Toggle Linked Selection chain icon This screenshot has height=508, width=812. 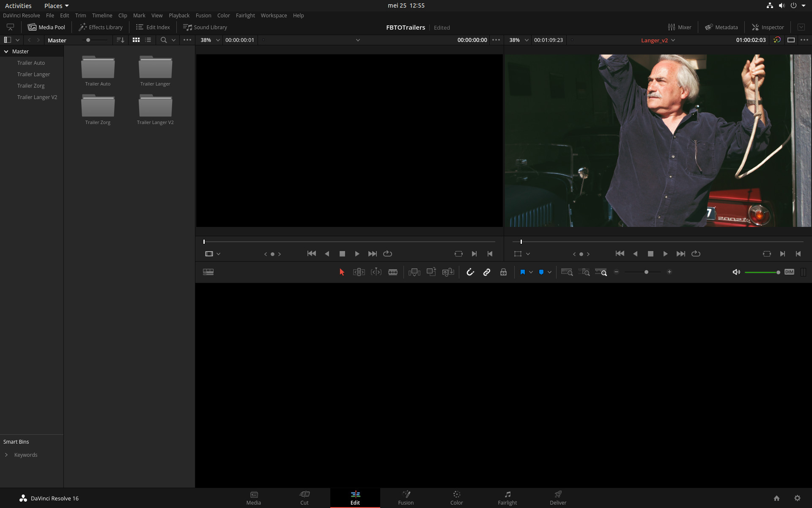[487, 272]
